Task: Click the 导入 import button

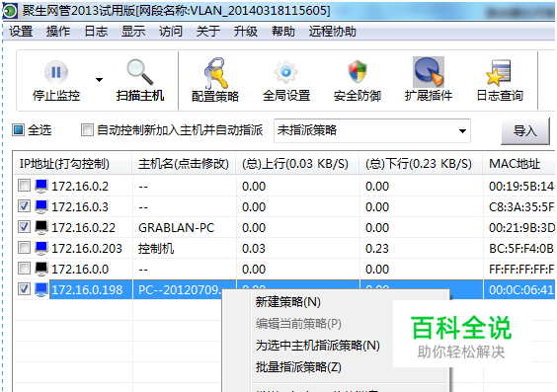Action: (525, 131)
